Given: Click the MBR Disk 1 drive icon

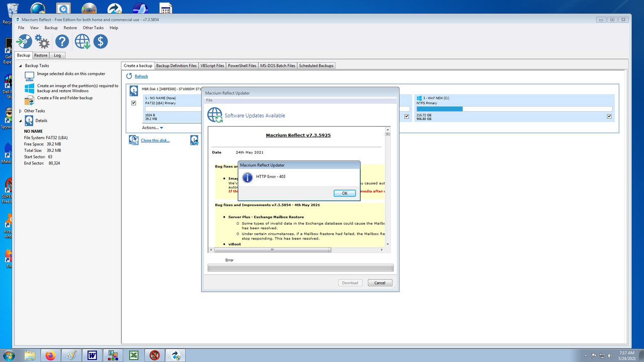Looking at the screenshot, I should [x=133, y=90].
